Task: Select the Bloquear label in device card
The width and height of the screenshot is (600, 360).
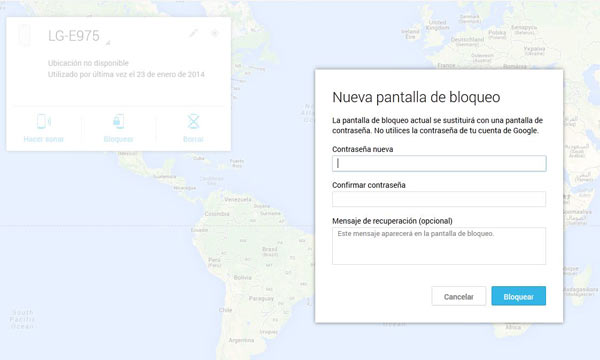Action: [x=118, y=139]
